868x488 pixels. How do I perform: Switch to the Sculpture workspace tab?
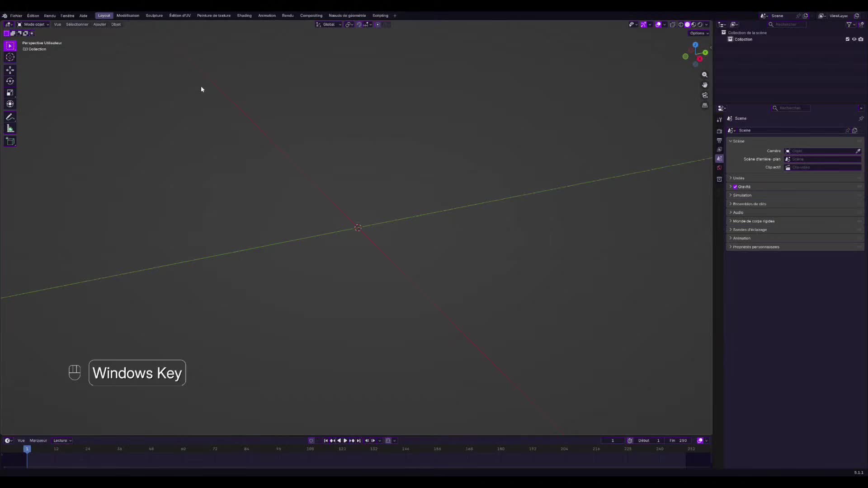(x=154, y=15)
